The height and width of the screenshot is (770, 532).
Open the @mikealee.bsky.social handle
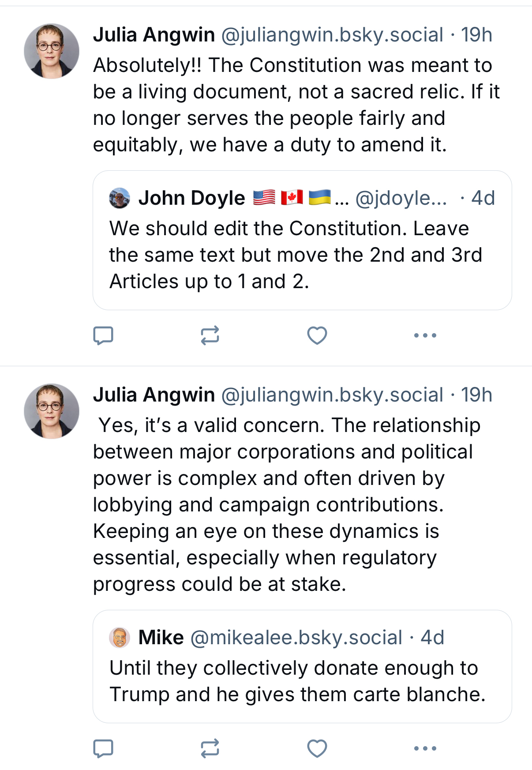click(296, 638)
